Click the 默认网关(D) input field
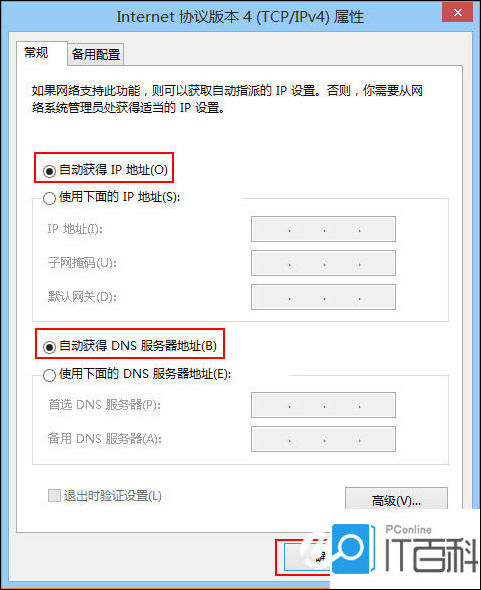The height and width of the screenshot is (590, 481). (323, 297)
